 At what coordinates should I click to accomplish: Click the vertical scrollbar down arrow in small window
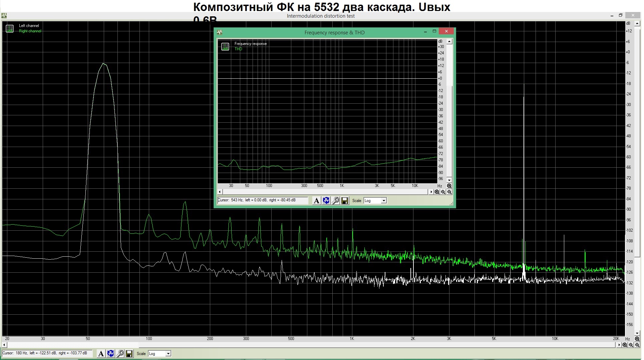(449, 180)
